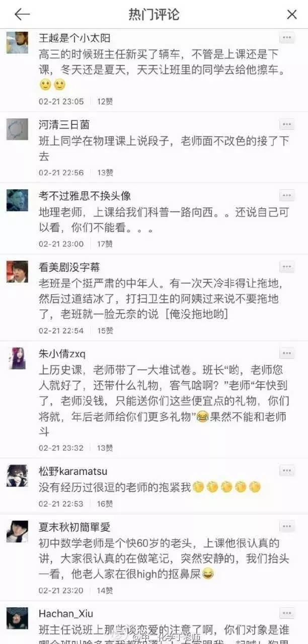308x644 pixels.
Task: Close the hot comments panel
Action: pos(292,14)
